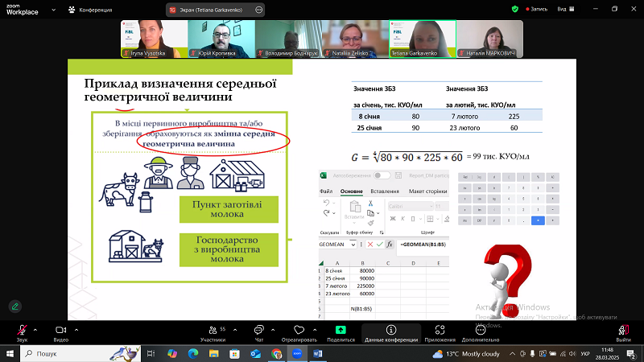Open the Макет сторінки tab in Excel
The height and width of the screenshot is (362, 644).
pos(428,191)
